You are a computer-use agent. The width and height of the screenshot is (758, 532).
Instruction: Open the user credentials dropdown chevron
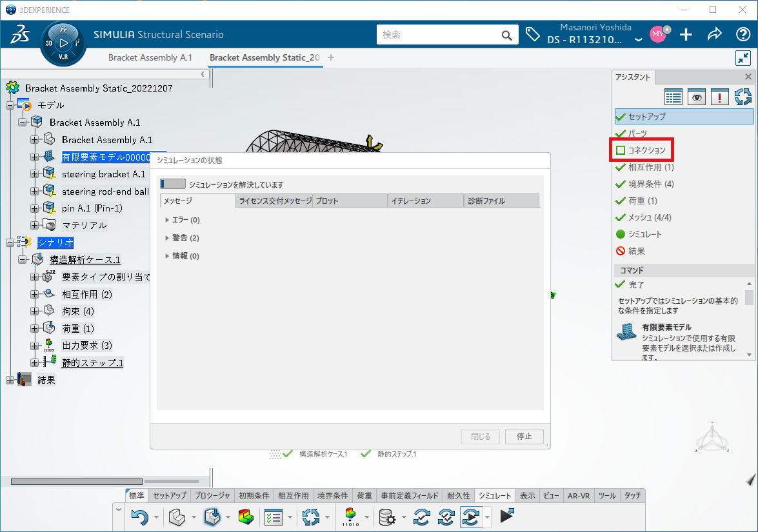[639, 39]
